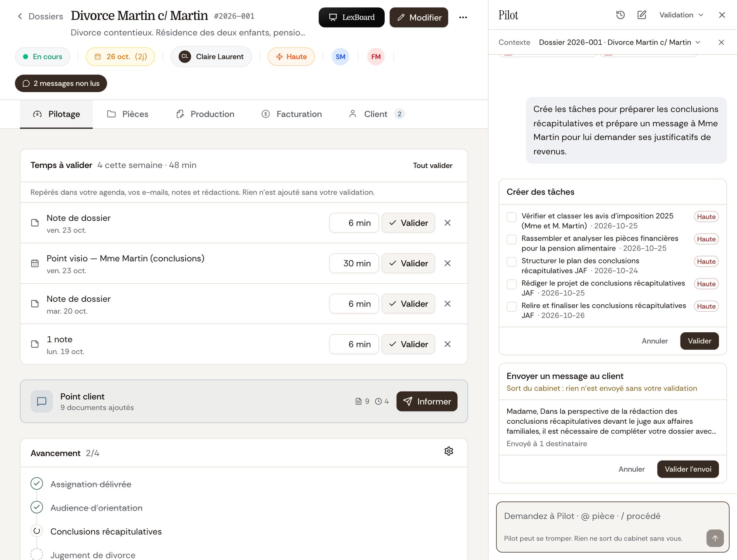
Task: Check Structurer le plan des conclusions task
Action: 511,262
